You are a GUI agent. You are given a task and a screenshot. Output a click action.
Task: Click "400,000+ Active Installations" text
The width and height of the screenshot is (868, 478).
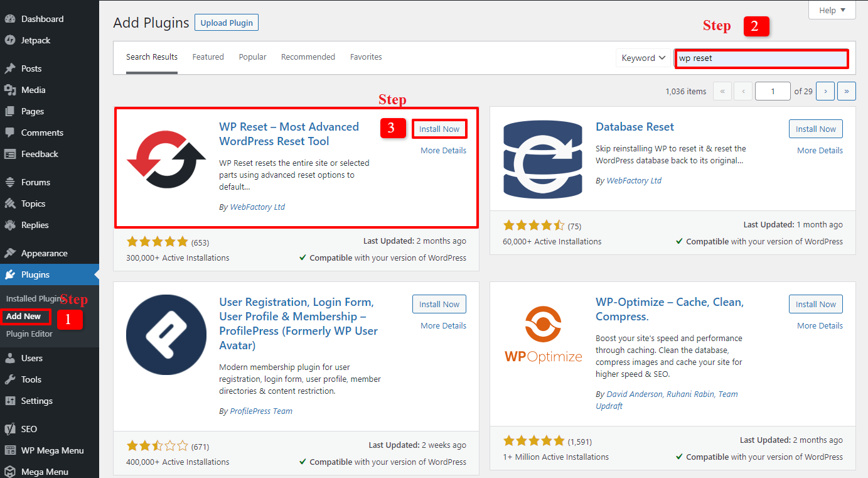pos(178,462)
